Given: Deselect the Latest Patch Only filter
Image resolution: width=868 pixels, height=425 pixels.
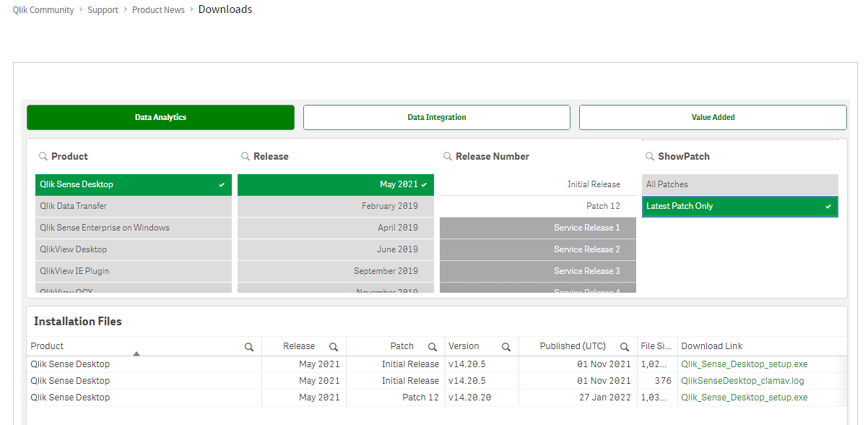Looking at the screenshot, I should tap(739, 206).
